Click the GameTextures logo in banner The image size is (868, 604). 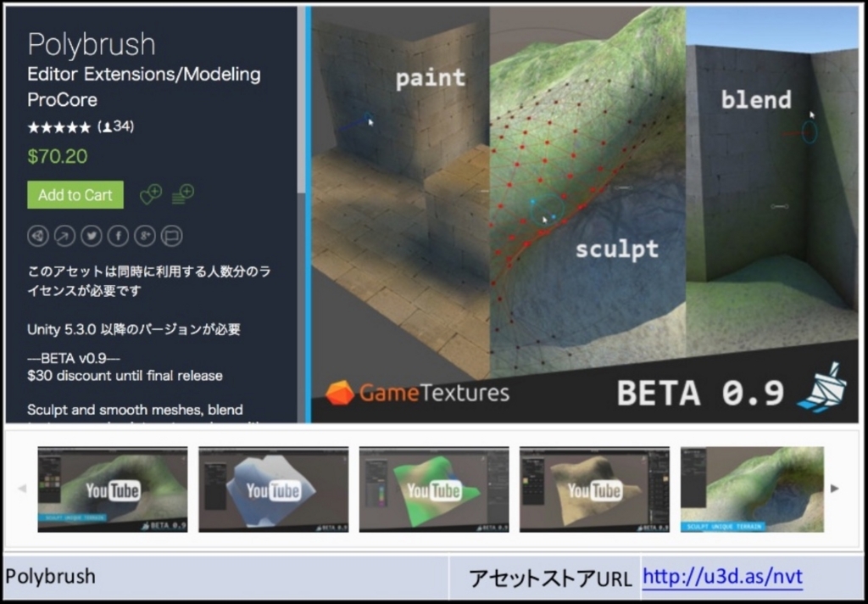tap(417, 392)
